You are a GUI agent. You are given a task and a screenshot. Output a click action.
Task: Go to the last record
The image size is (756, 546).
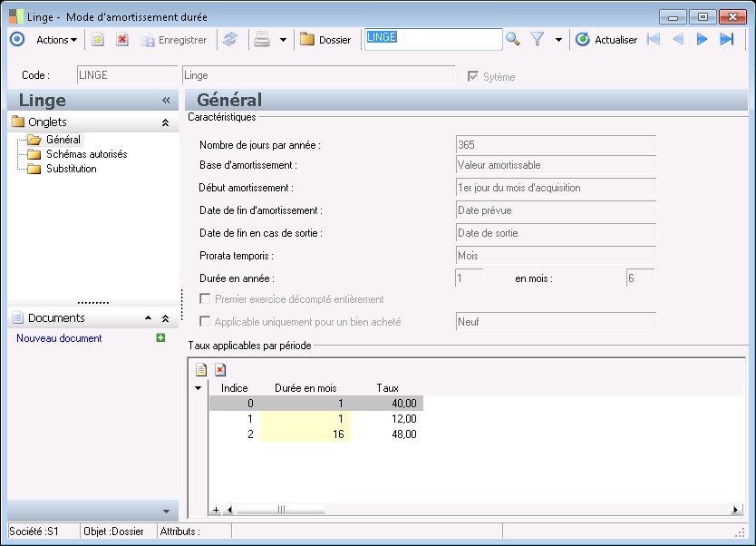point(727,39)
